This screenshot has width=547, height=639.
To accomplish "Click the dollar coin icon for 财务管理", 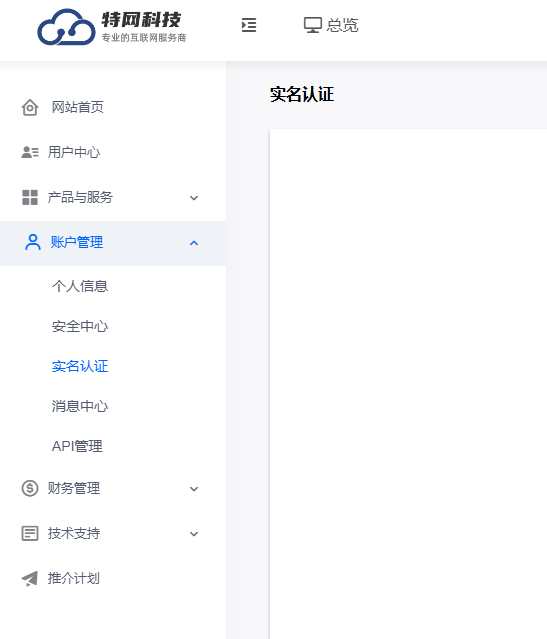I will pos(30,488).
